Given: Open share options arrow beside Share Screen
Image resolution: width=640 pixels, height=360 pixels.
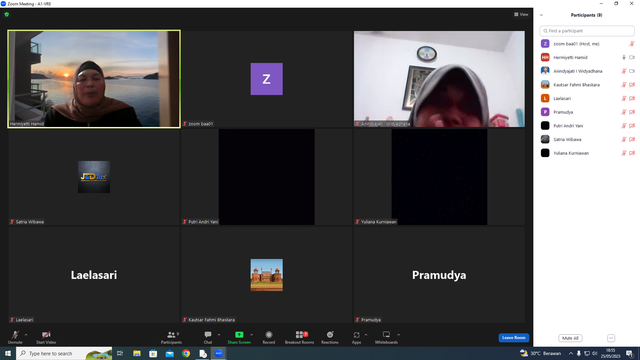Looking at the screenshot, I should [x=251, y=335].
